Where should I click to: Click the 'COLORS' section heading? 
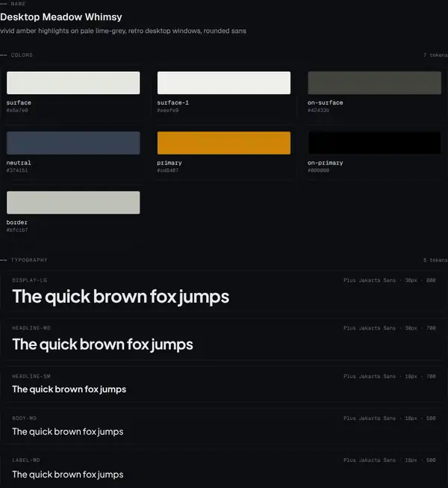coord(22,55)
